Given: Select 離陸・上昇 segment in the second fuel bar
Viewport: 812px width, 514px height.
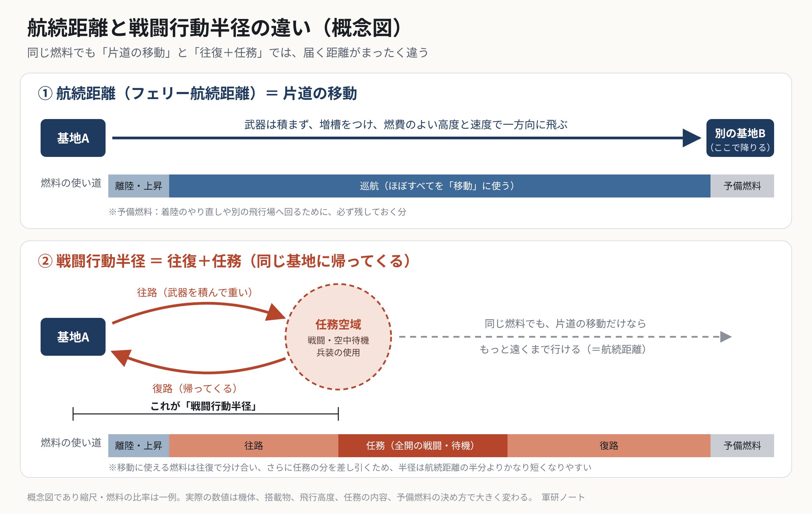Looking at the screenshot, I should (139, 446).
